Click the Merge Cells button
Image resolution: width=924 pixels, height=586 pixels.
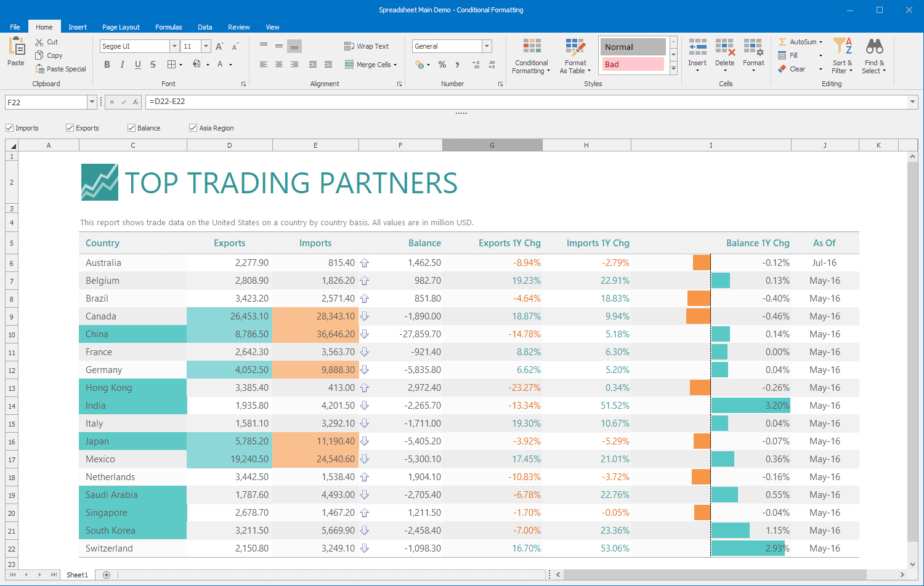click(x=371, y=65)
